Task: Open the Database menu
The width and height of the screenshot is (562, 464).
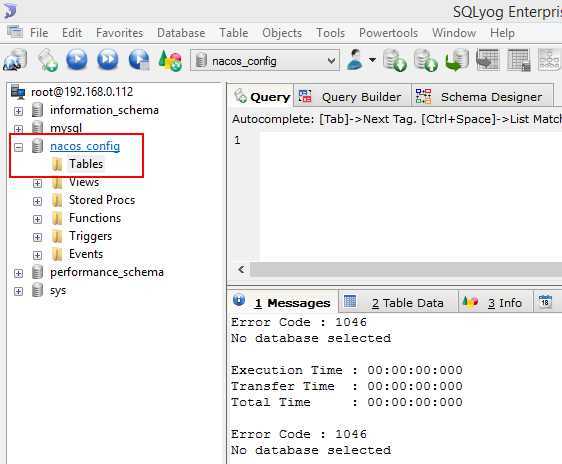Action: pyautogui.click(x=181, y=33)
